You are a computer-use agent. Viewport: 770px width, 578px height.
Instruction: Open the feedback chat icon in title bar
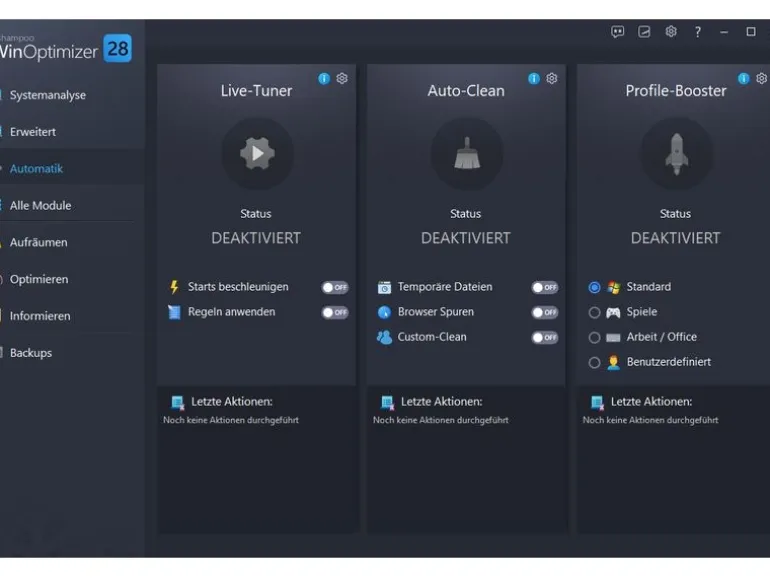pyautogui.click(x=618, y=32)
